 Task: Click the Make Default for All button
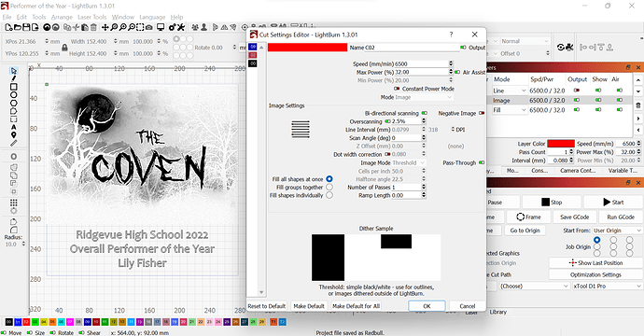click(x=356, y=306)
